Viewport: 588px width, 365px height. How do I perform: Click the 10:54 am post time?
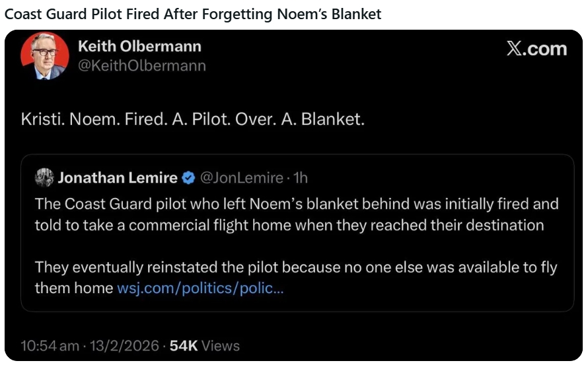(50, 345)
